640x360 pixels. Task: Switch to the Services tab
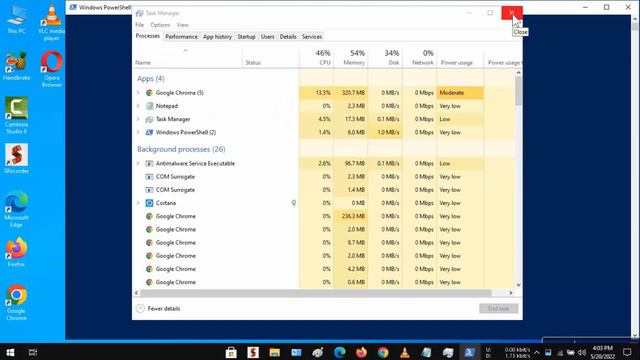[x=312, y=37]
